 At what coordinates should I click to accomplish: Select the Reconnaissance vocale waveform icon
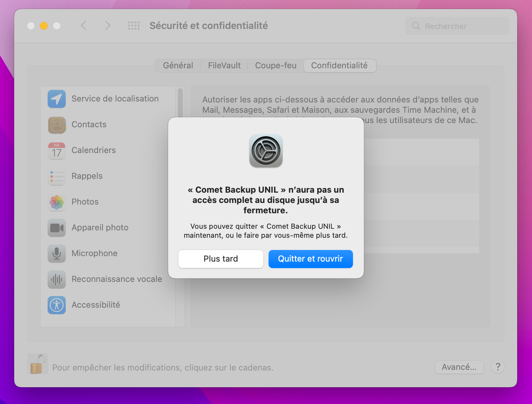coord(57,279)
